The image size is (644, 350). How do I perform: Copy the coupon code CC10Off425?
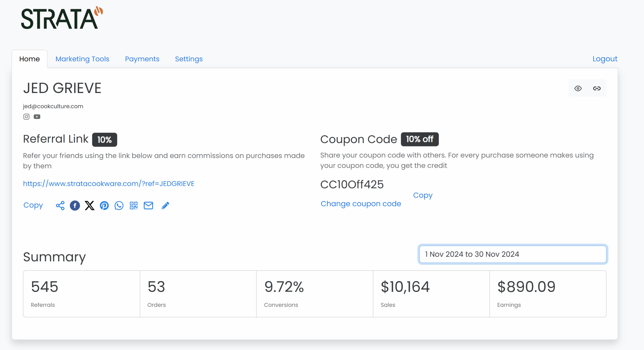pos(423,195)
